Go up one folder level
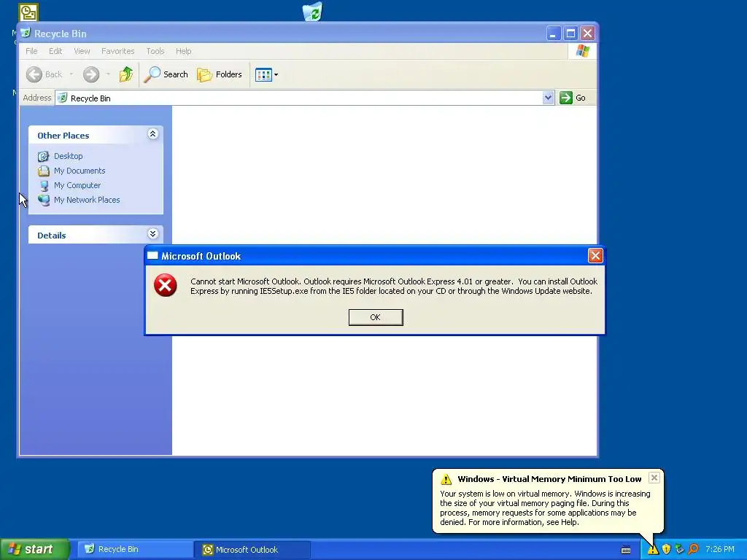Image resolution: width=747 pixels, height=560 pixels. (125, 74)
